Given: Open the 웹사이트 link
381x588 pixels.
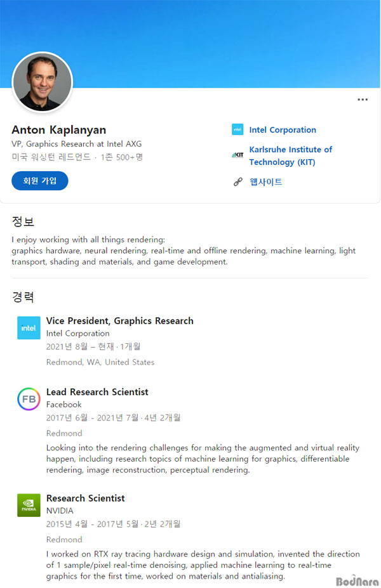Looking at the screenshot, I should pos(266,182).
